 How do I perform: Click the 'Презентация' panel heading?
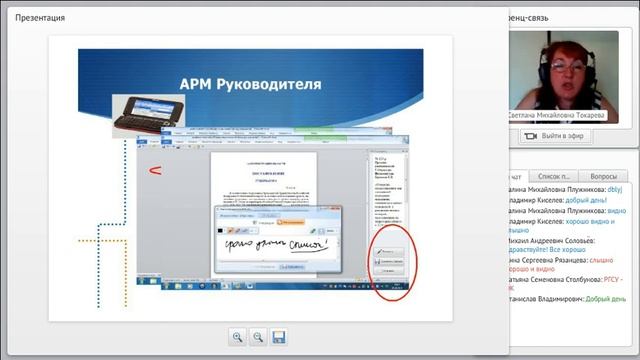40,18
